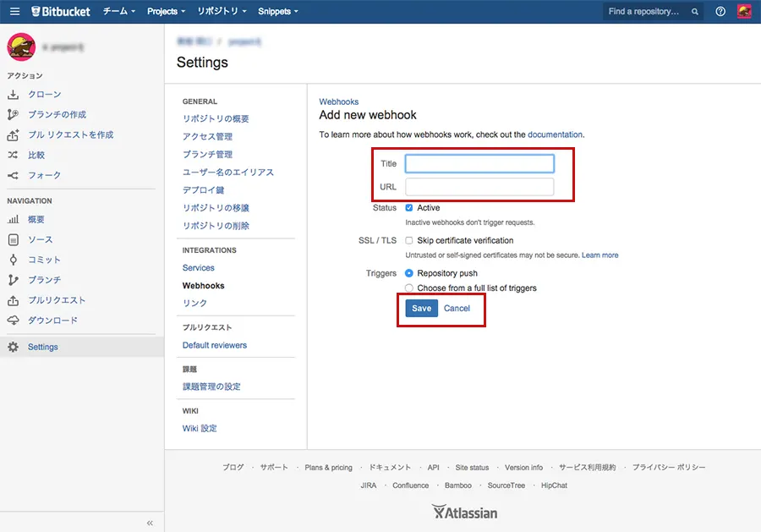Uncheck the Active status checkbox

[409, 208]
